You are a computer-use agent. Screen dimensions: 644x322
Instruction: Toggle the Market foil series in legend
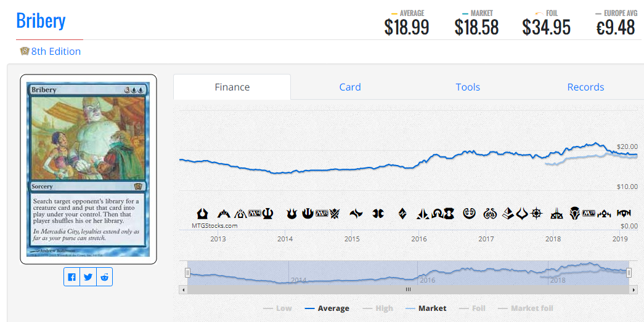tap(525, 308)
